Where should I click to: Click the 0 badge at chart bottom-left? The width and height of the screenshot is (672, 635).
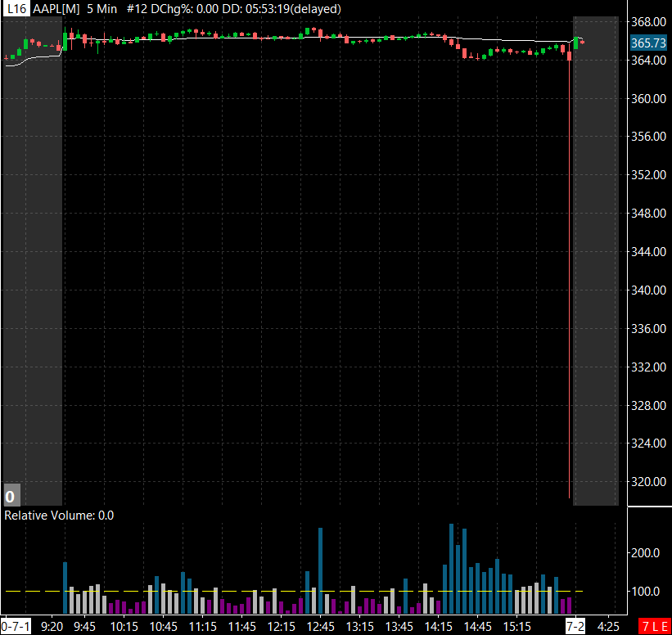[x=11, y=496]
